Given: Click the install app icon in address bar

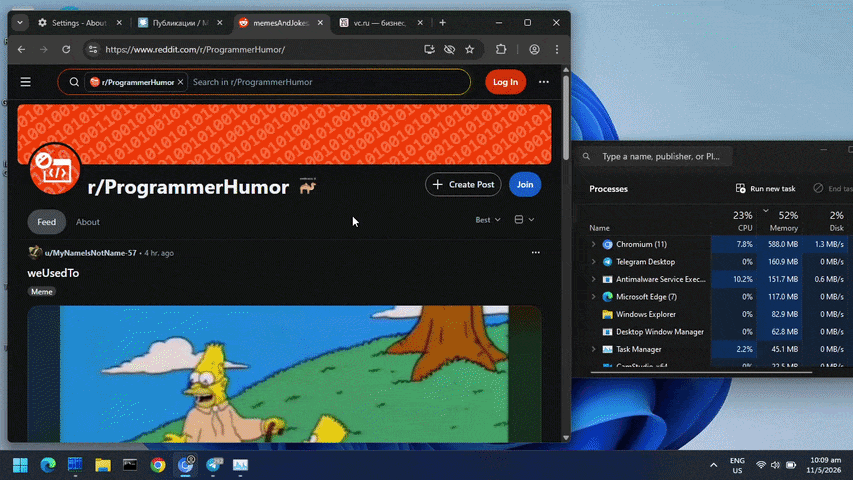Looking at the screenshot, I should 429,50.
